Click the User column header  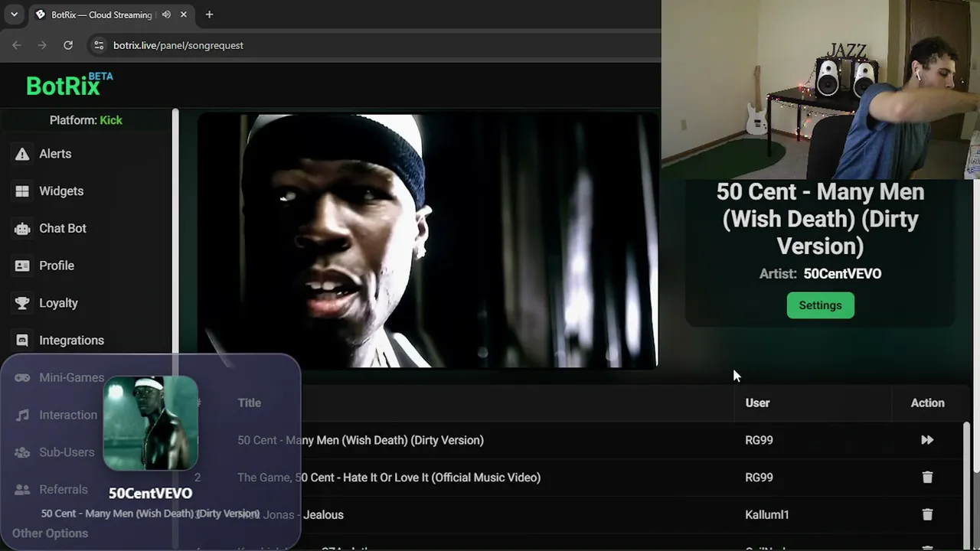tap(757, 403)
